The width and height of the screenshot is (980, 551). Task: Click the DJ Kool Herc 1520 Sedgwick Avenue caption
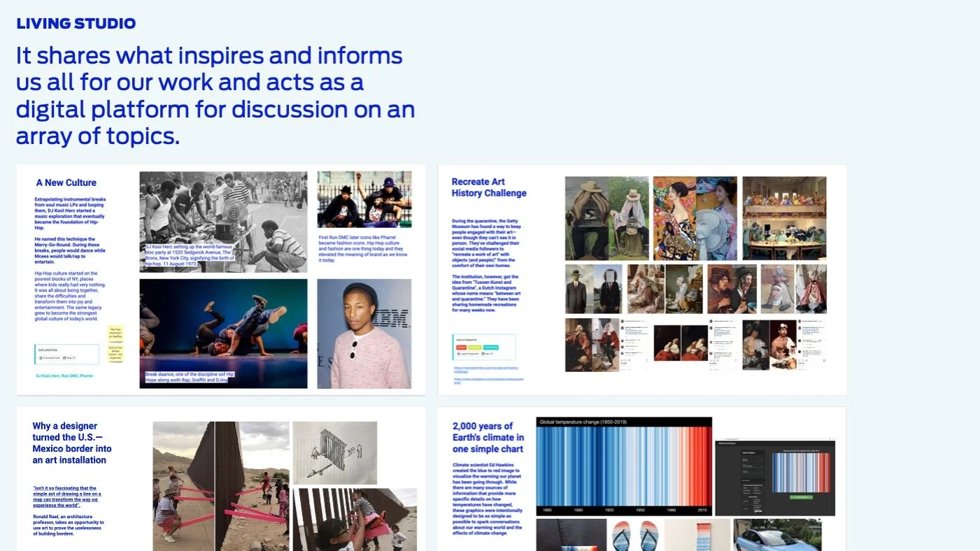tap(190, 257)
